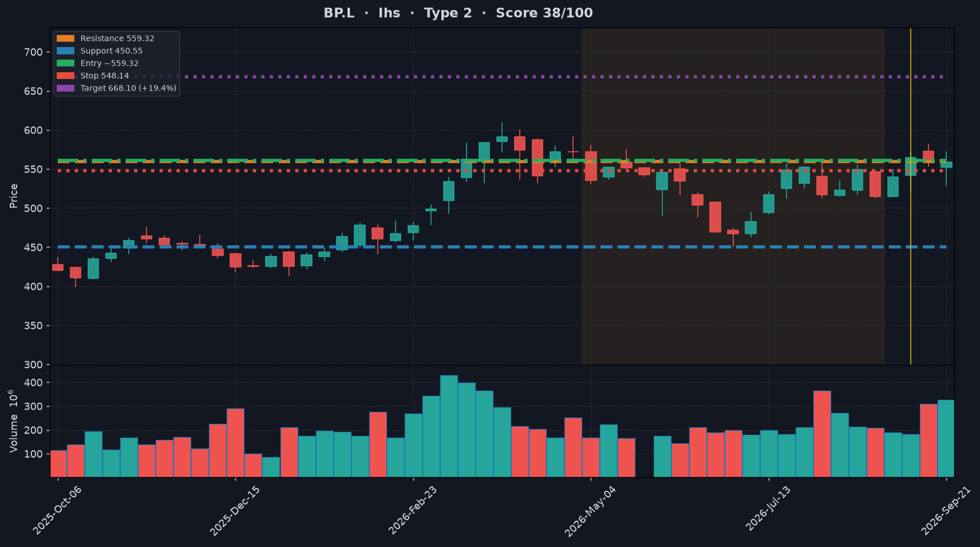The width and height of the screenshot is (980, 547).
Task: Click the purple Target legend swatch
Action: [x=65, y=88]
